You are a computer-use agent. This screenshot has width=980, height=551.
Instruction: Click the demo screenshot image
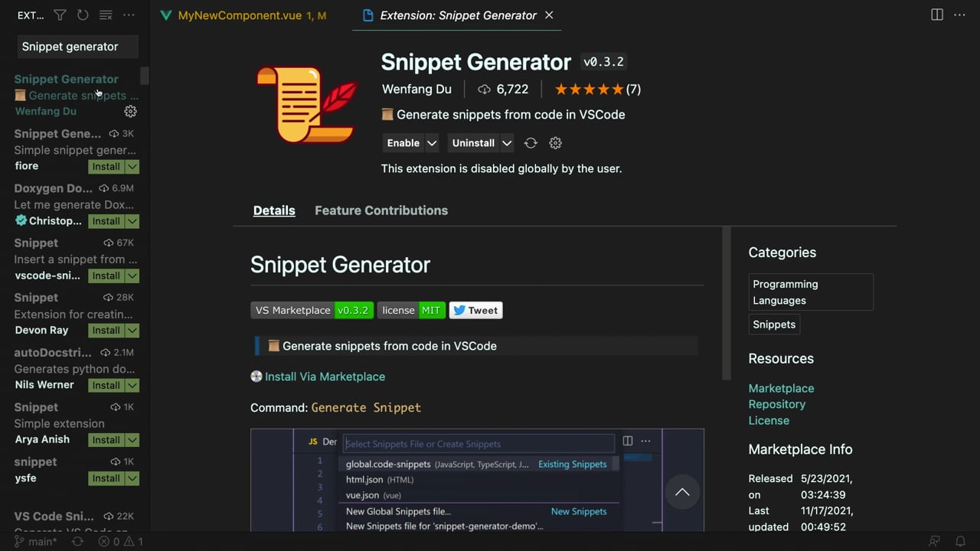477,480
